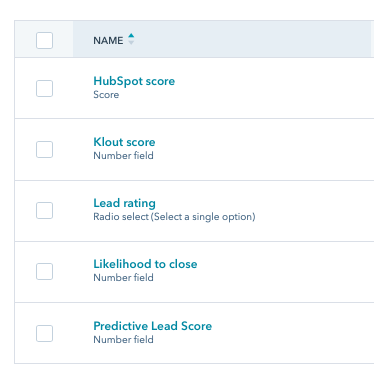Image resolution: width=374 pixels, height=371 pixels.
Task: Open the Lead rating property link
Action: coord(124,203)
